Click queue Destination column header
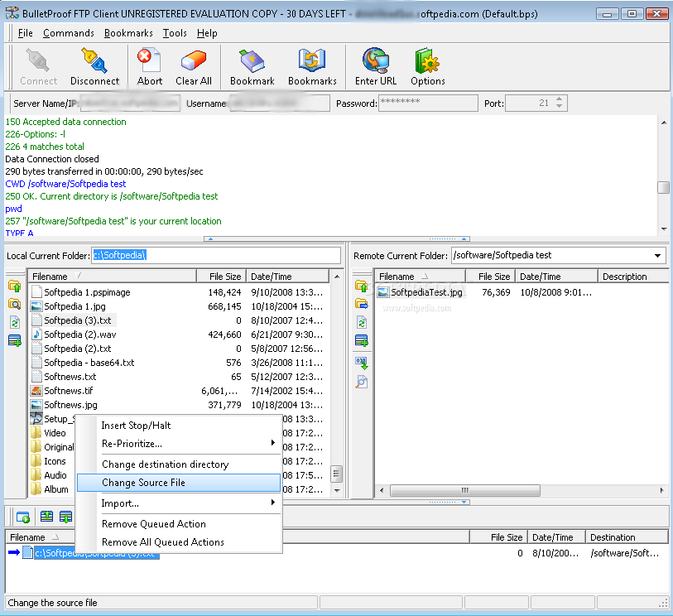 pos(627,537)
